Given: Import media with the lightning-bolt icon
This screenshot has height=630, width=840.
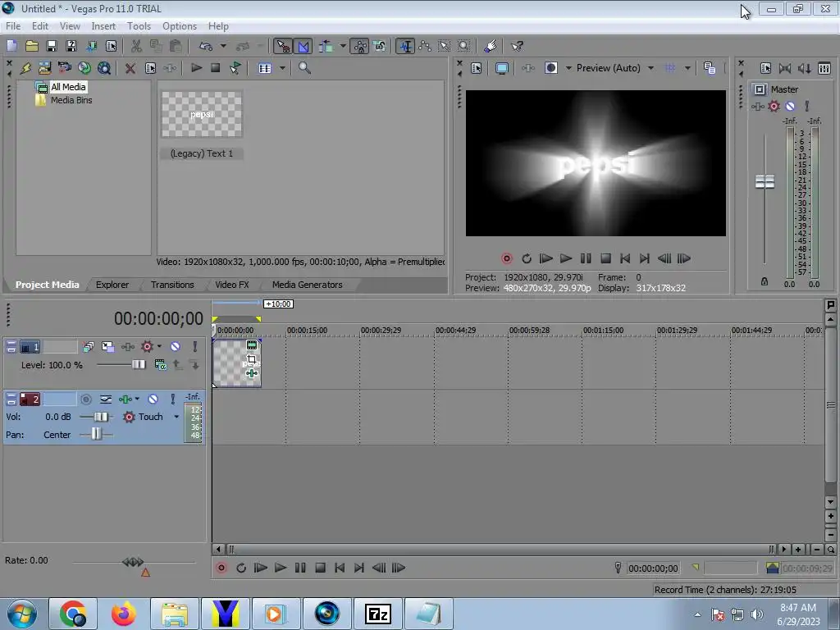Looking at the screenshot, I should [x=25, y=68].
